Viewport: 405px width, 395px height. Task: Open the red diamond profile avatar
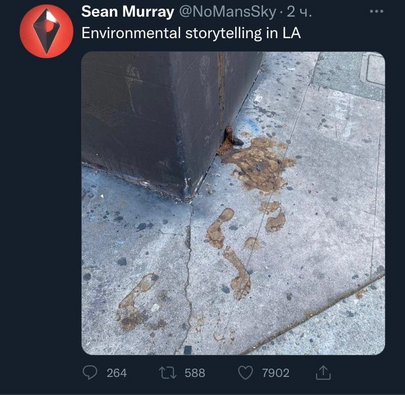pyautogui.click(x=46, y=31)
